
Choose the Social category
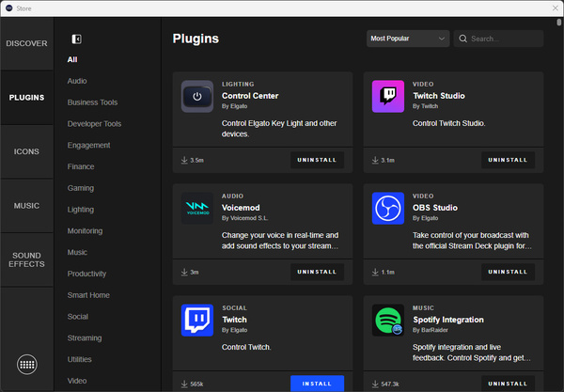pyautogui.click(x=78, y=317)
